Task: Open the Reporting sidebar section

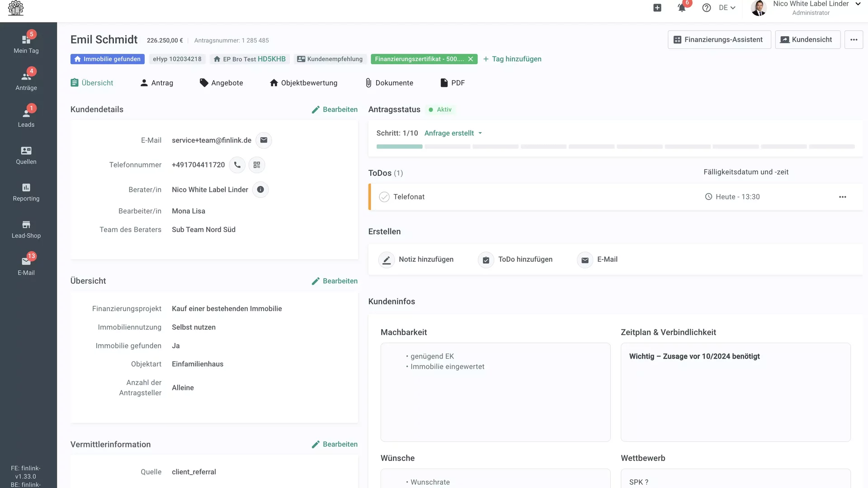Action: pyautogui.click(x=26, y=193)
